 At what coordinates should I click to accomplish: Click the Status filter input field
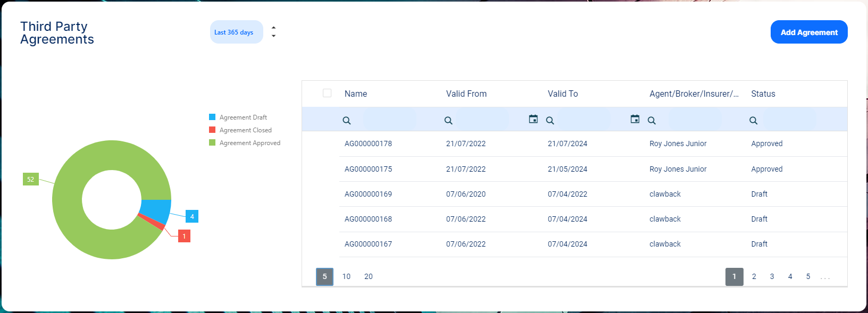pos(789,120)
